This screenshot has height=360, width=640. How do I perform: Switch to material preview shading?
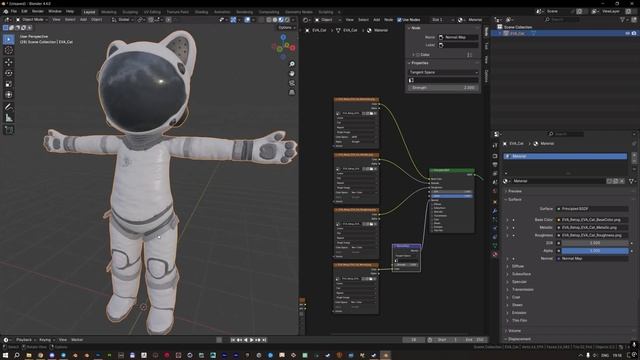click(281, 20)
